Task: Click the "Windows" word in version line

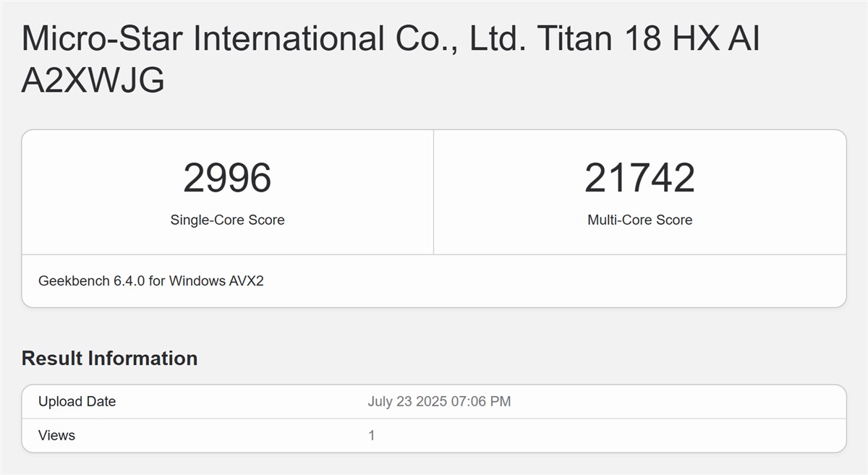Action: [x=196, y=281]
